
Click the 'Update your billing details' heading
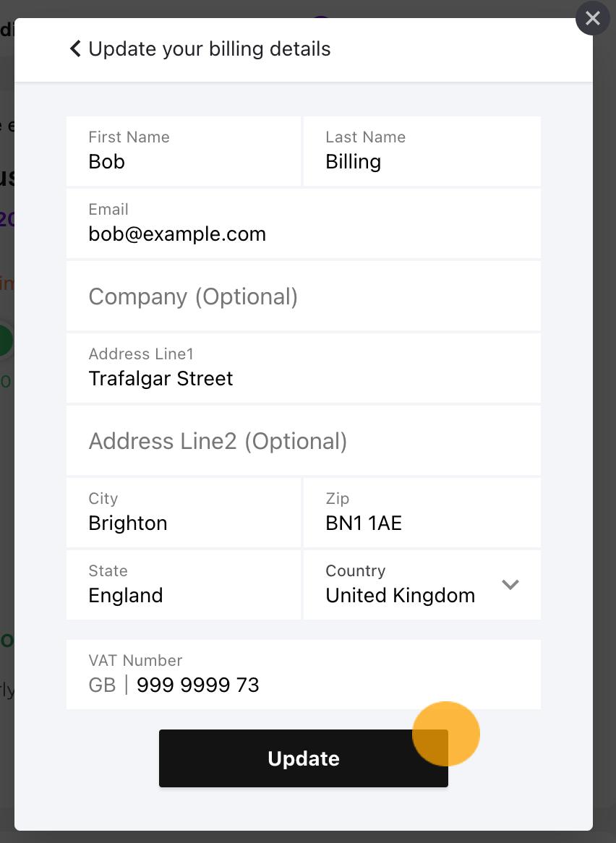click(210, 49)
